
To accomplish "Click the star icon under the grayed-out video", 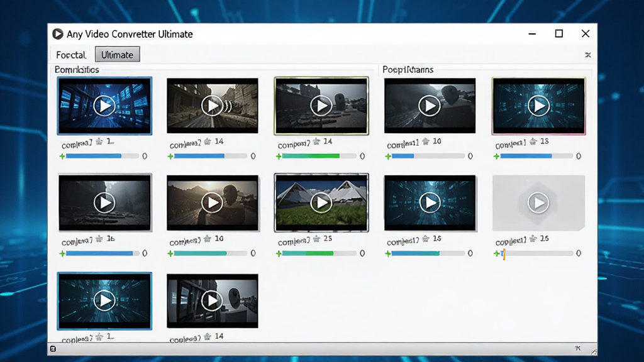I will [x=533, y=239].
